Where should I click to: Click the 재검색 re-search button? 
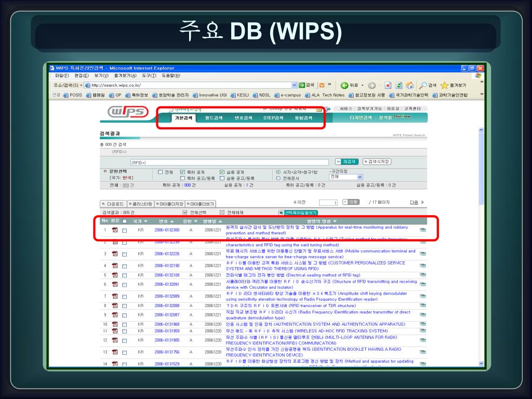345,162
